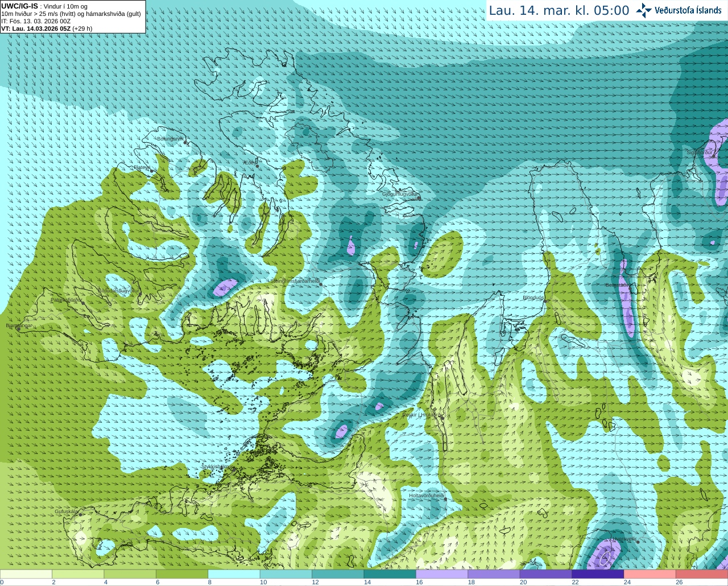The width and height of the screenshot is (728, 586).
Task: Pick the green 4–6 m/s legend swatch
Action: pyautogui.click(x=130, y=574)
